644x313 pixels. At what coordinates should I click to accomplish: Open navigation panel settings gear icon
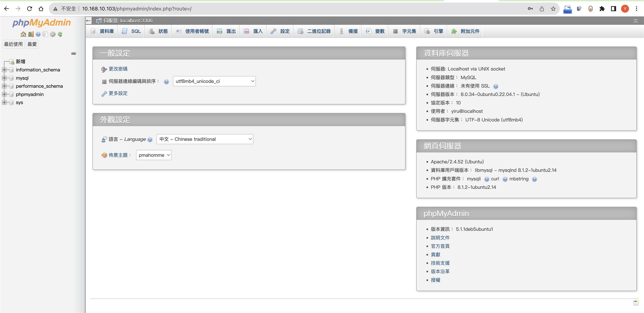coord(53,34)
